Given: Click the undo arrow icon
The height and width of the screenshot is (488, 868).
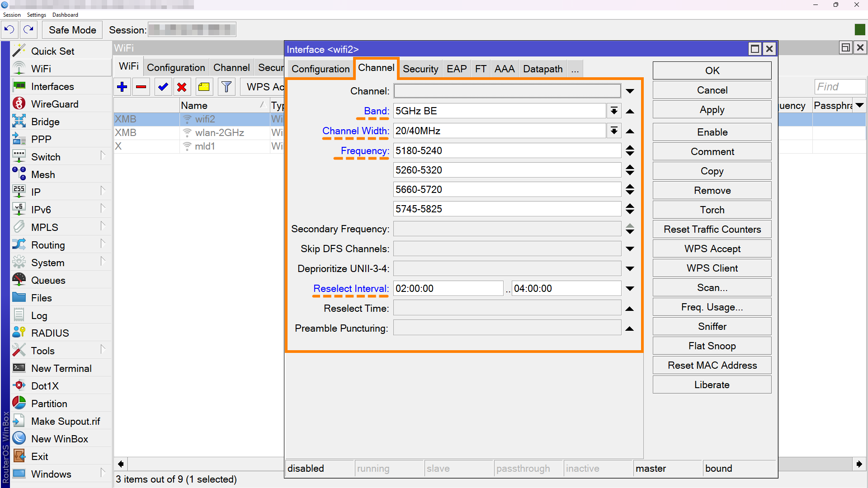Looking at the screenshot, I should [9, 30].
